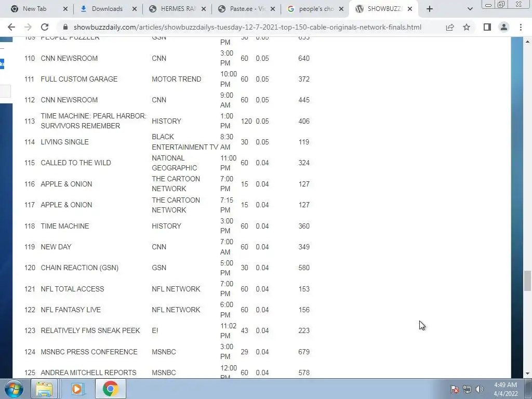Select E! network cell

[155, 330]
